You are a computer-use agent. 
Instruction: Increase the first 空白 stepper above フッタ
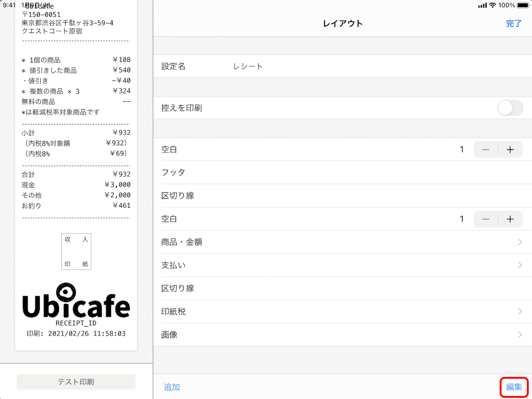(510, 150)
